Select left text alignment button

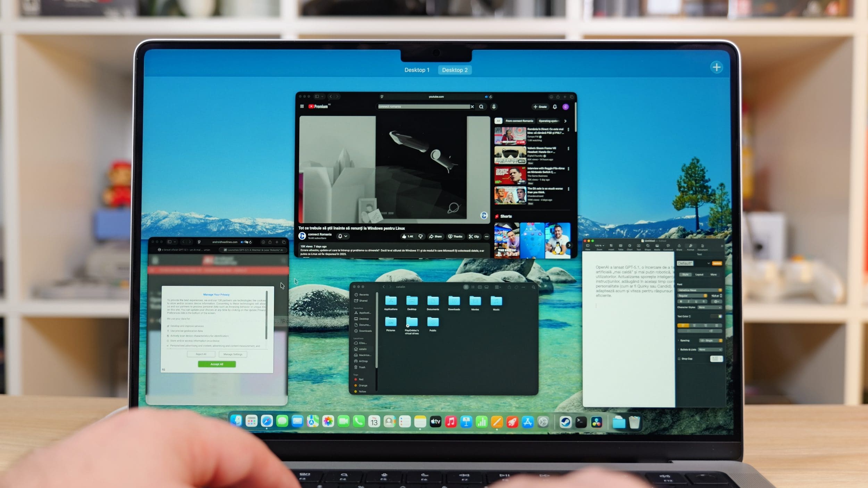pyautogui.click(x=683, y=326)
